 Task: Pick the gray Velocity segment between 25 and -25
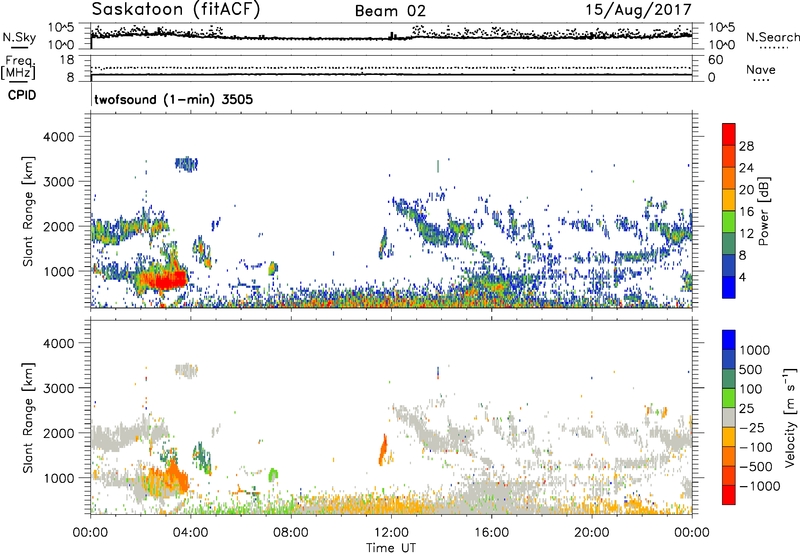pyautogui.click(x=729, y=417)
